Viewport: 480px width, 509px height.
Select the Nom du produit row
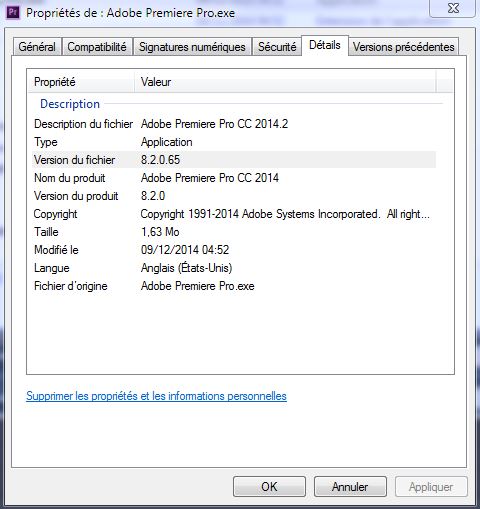[234, 178]
